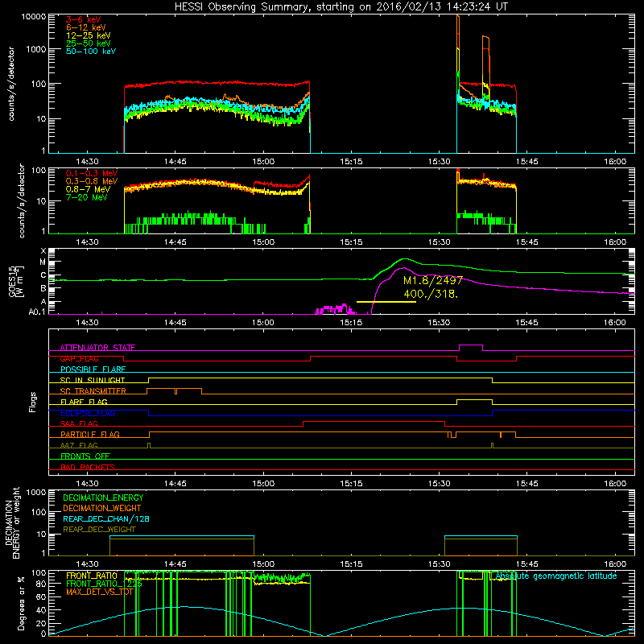Select the yellow 12-25 keV legend label
Image resolution: width=644 pixels, height=644 pixels.
(89, 35)
